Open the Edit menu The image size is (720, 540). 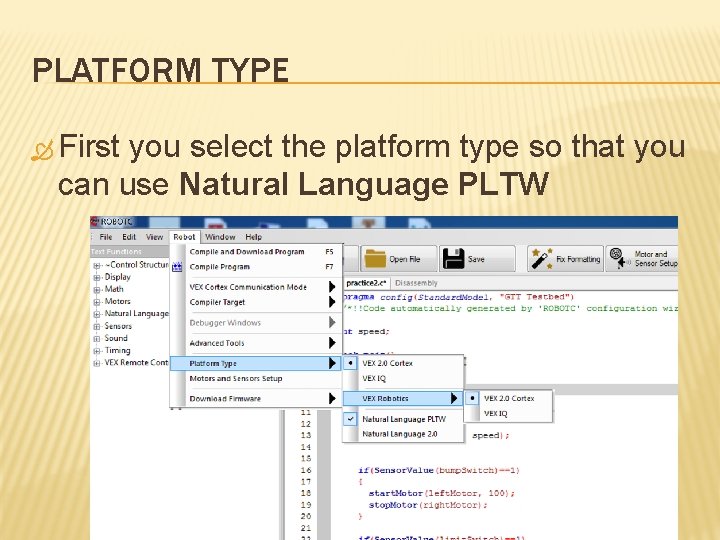(129, 237)
